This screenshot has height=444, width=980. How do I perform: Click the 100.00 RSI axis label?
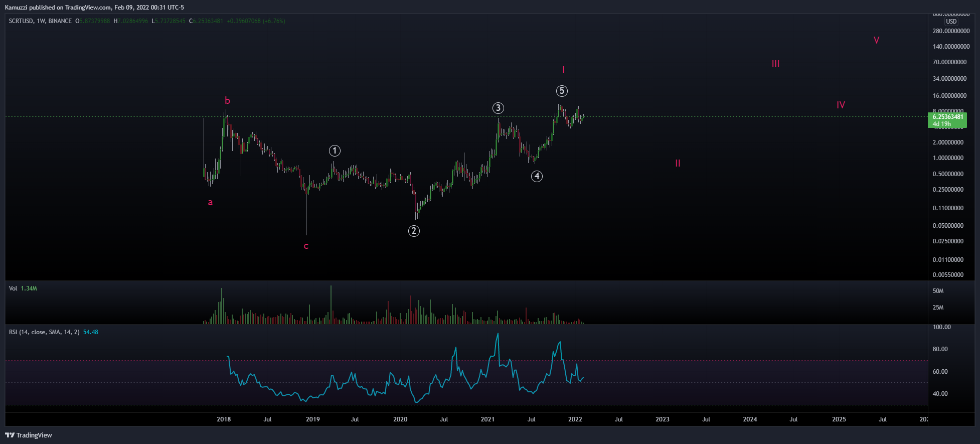941,327
